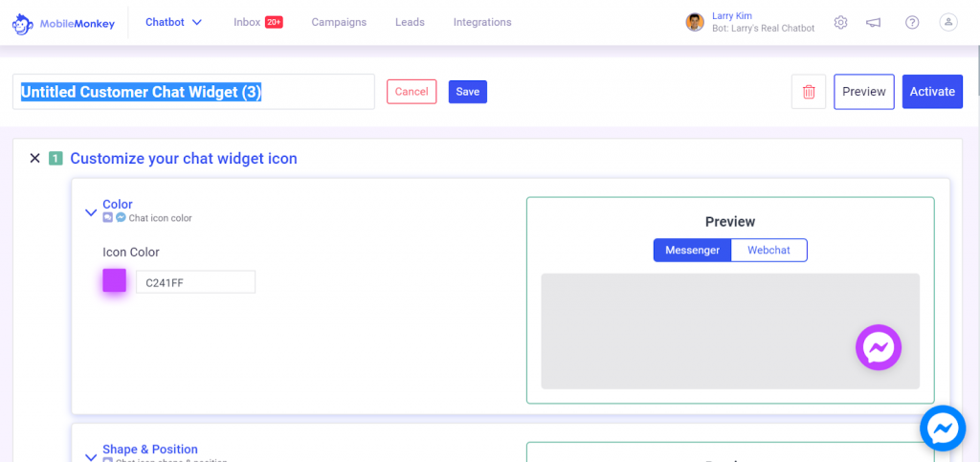The width and height of the screenshot is (980, 462).
Task: Click the Larry Kim name link
Action: point(732,16)
